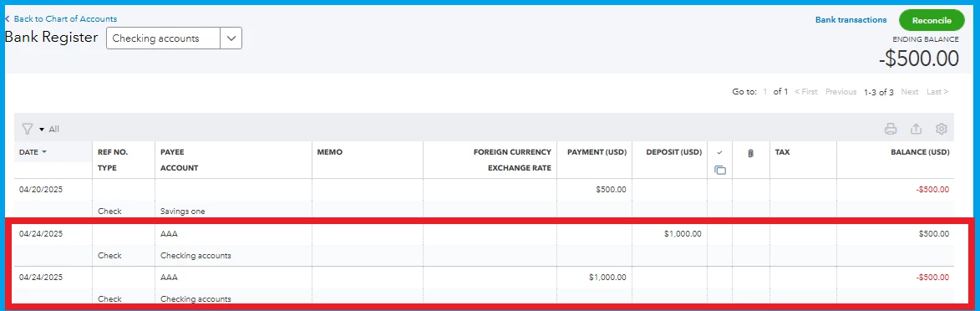Screen dimensions: 980x311
Task: Select the Checking accounts combo box field
Action: 174,38
